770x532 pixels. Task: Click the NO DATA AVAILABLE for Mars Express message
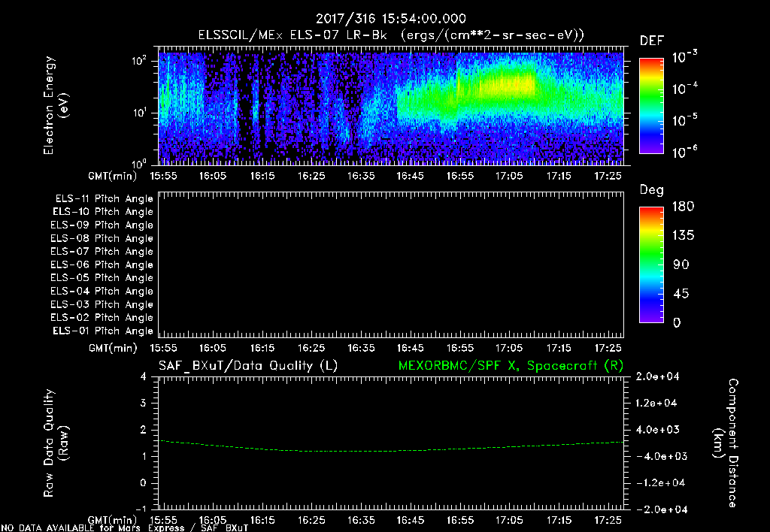(x=125, y=528)
